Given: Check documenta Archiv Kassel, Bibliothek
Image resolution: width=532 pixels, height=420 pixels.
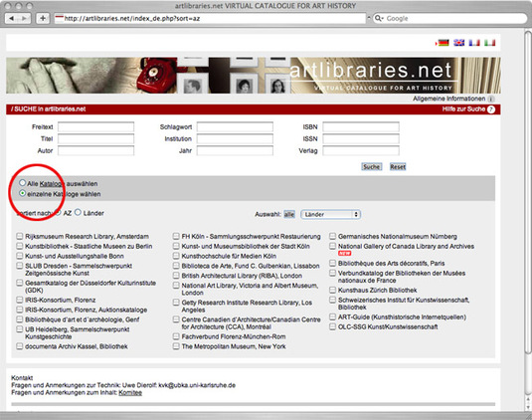Looking at the screenshot, I should [x=20, y=346].
